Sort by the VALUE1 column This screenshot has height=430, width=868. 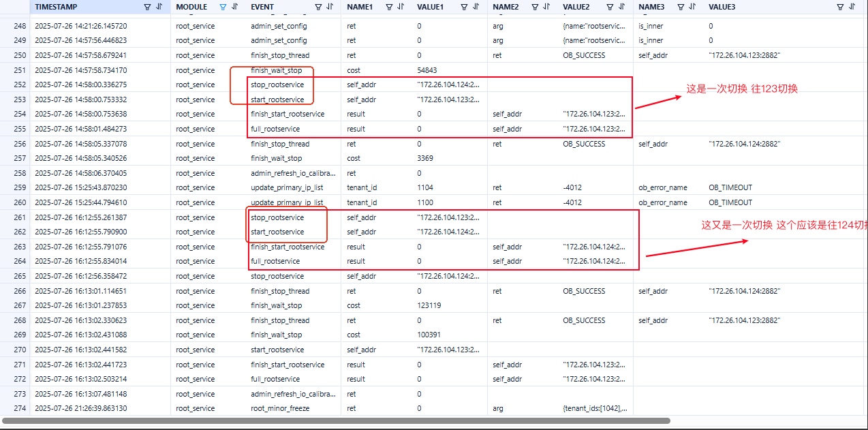click(x=476, y=7)
